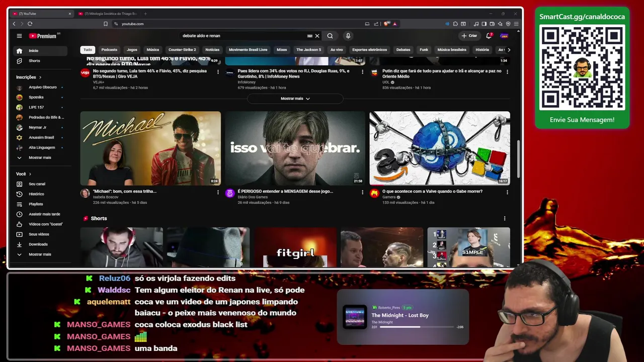Select the Podcasts filter chip
Screen dimensions: 644x362
(x=109, y=50)
